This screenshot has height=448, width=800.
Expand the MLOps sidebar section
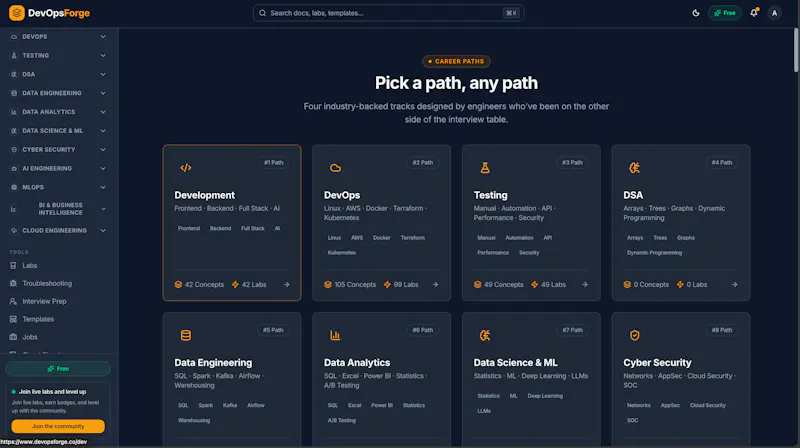click(x=59, y=187)
